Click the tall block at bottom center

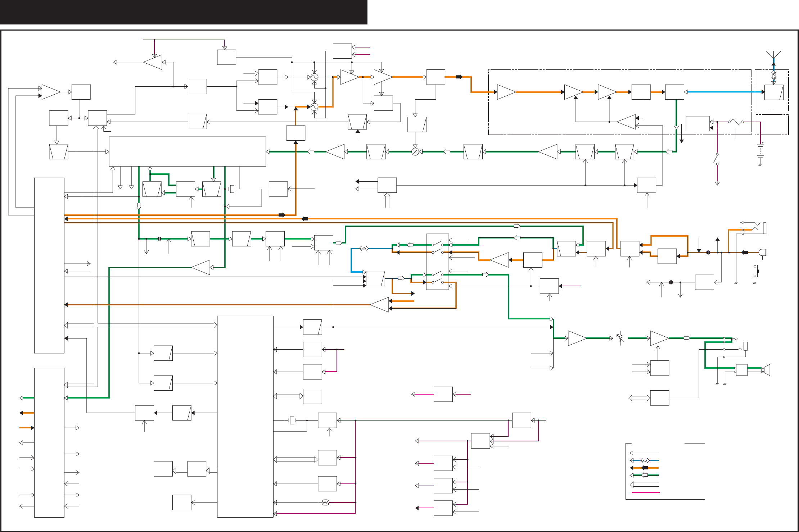pos(245,417)
